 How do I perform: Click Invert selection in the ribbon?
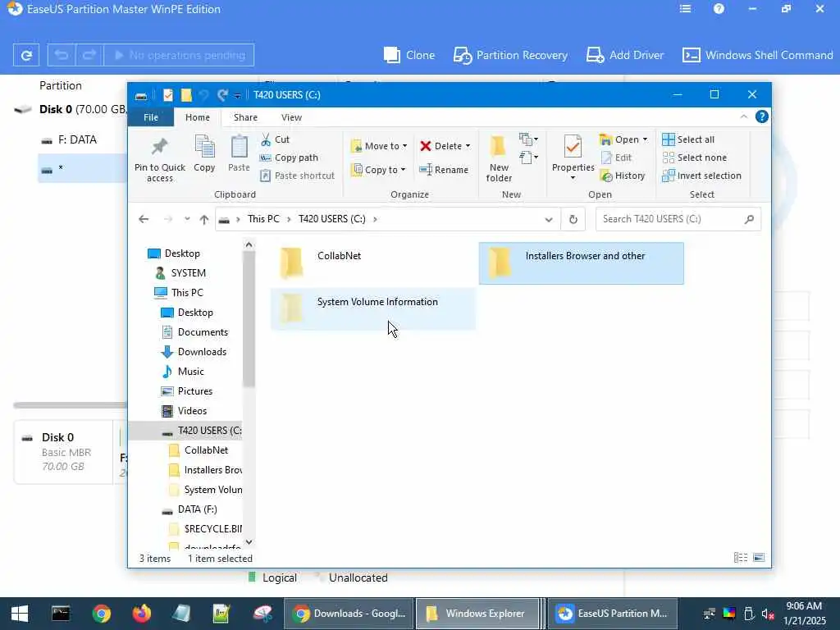coord(702,176)
